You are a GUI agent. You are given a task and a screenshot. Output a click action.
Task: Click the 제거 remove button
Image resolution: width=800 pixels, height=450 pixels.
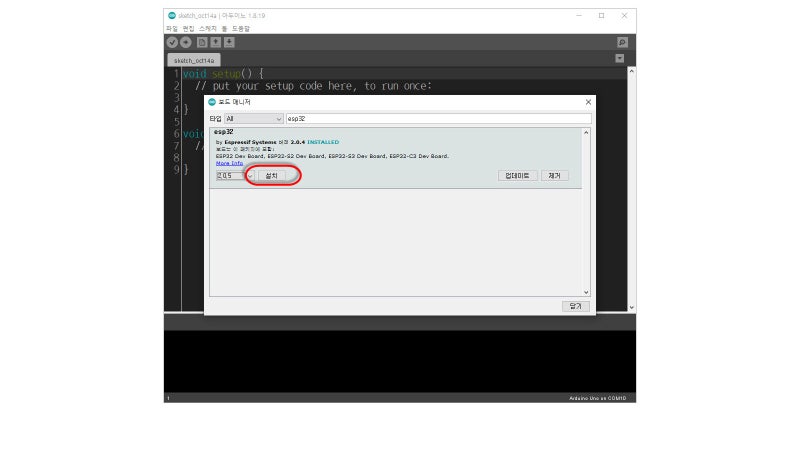click(x=555, y=176)
